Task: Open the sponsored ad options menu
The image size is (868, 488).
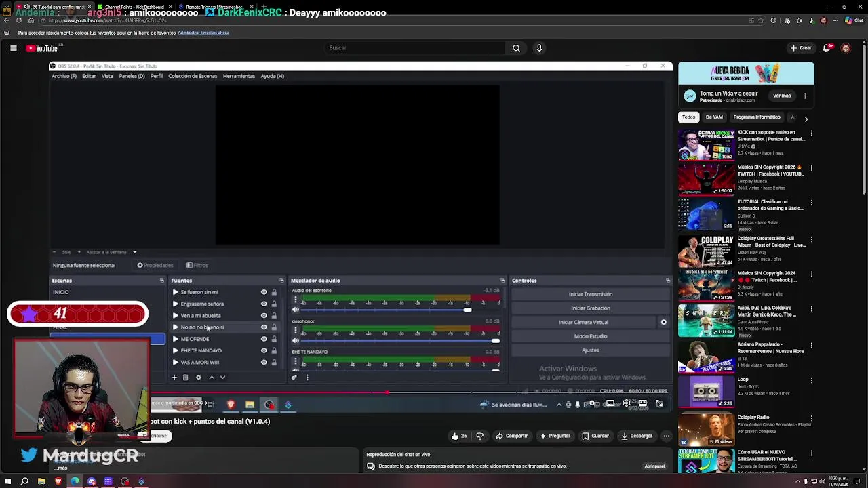Action: tap(805, 96)
